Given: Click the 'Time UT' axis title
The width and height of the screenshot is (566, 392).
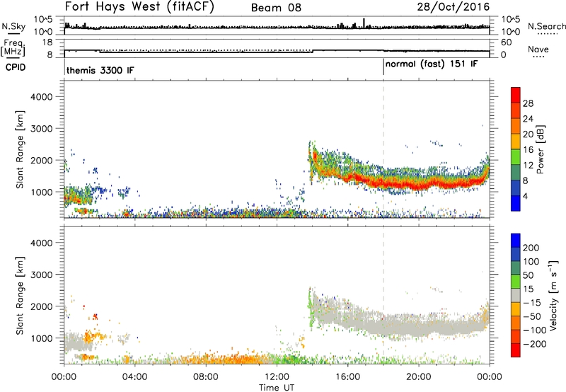Looking at the screenshot, I should point(277,387).
